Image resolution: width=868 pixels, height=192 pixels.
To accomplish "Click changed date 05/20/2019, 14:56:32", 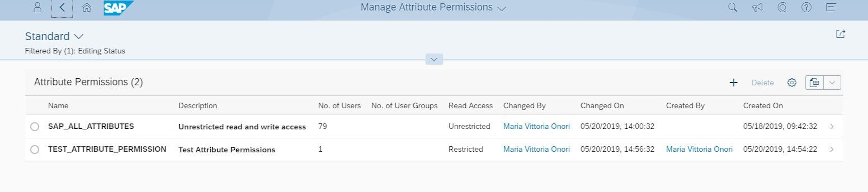I will pyautogui.click(x=617, y=149).
